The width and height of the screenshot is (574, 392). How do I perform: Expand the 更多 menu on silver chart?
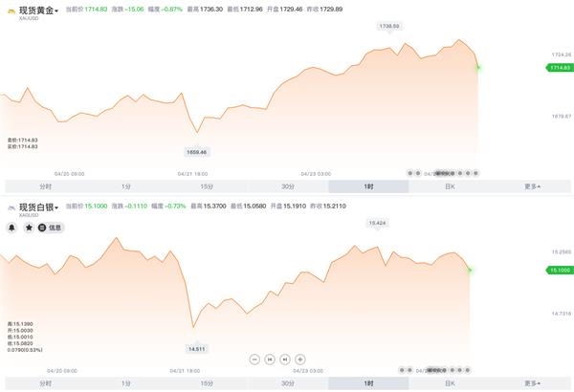(532, 383)
